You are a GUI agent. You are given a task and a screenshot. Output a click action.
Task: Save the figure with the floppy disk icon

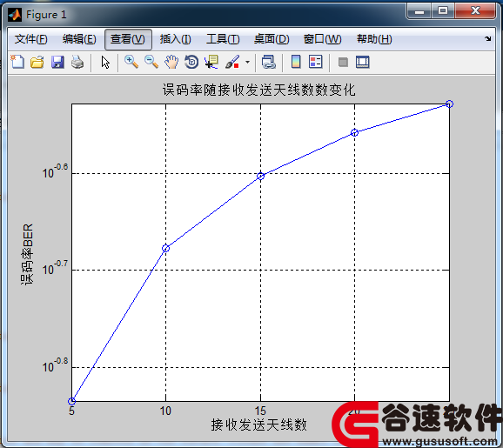tap(57, 62)
